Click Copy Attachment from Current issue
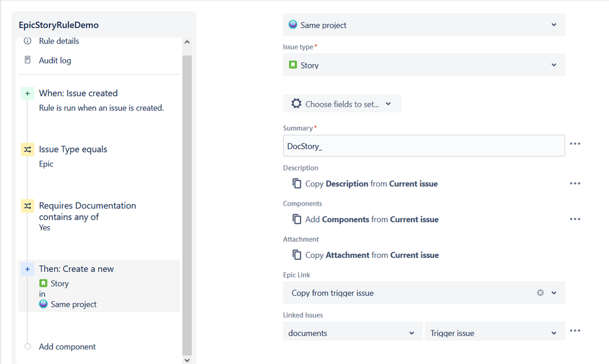 [x=372, y=255]
